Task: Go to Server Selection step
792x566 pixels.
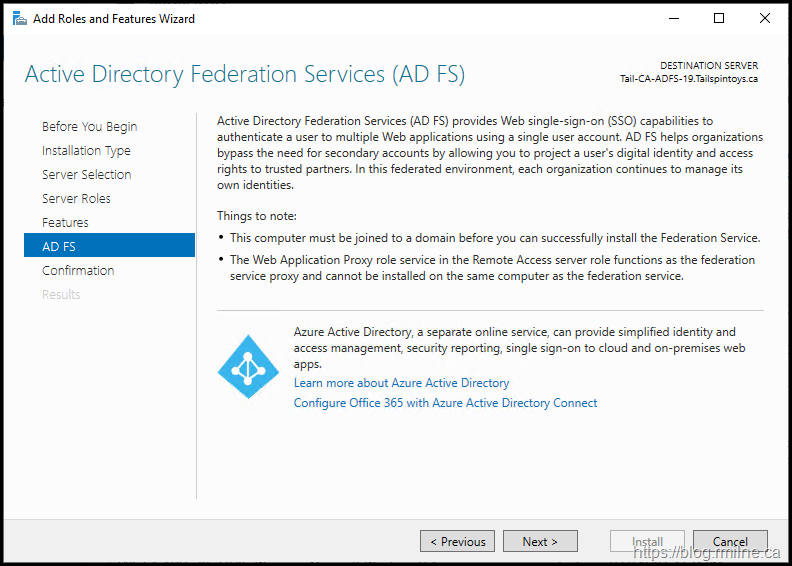Action: tap(86, 175)
